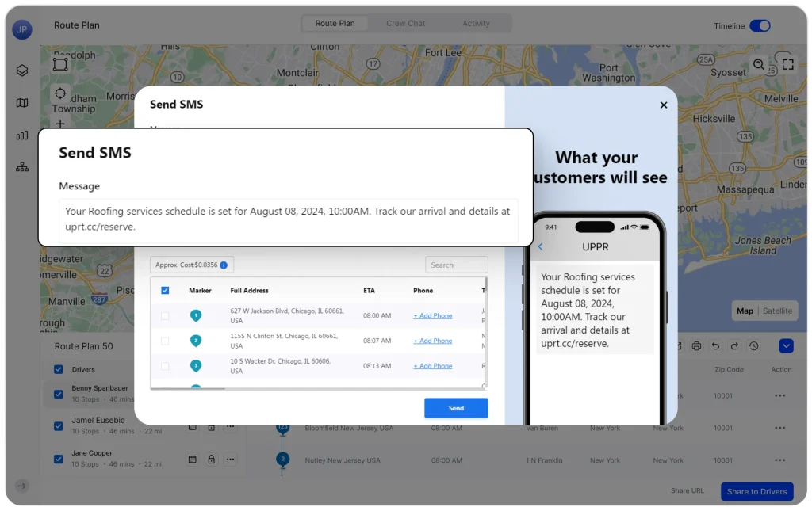Click the Share URL link
Viewport: 812px width, 511px height.
(688, 491)
